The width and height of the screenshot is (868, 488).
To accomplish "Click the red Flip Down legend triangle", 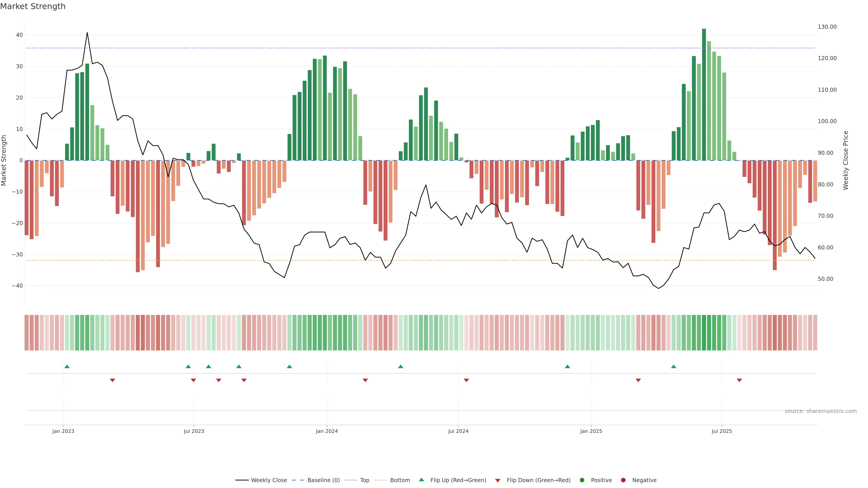I will (498, 480).
